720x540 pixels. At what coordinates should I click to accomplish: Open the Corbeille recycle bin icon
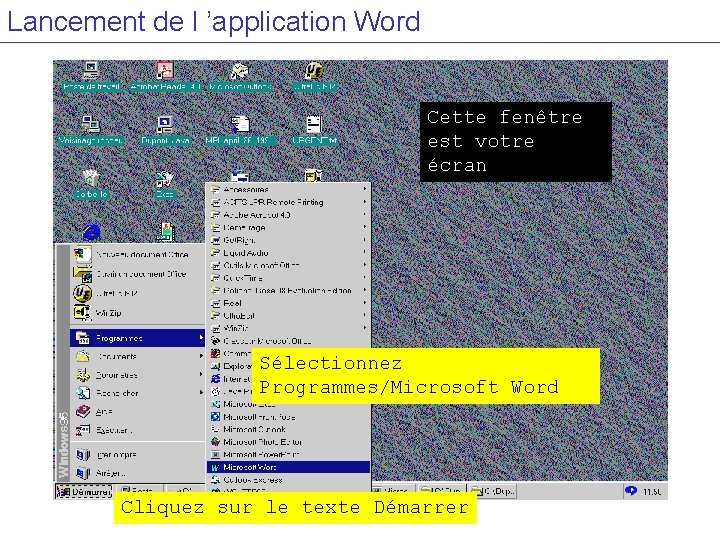91,184
